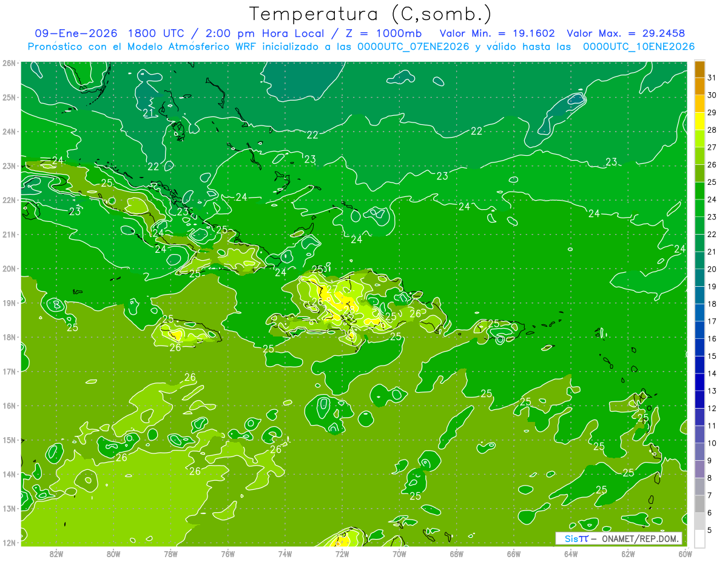This screenshot has height=562, width=728.
Task: Pick the purple legend swatch between 9 and 10
Action: 699,452
